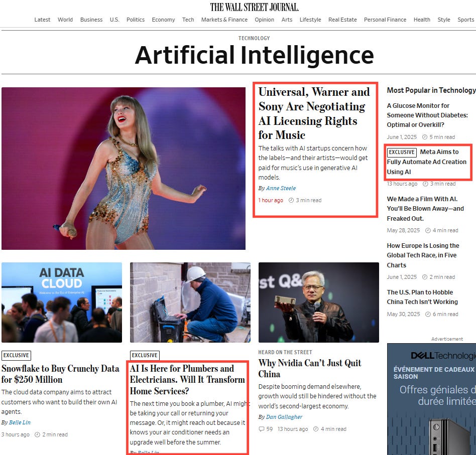Click the '3 hours ago' timestamp

coord(16,434)
